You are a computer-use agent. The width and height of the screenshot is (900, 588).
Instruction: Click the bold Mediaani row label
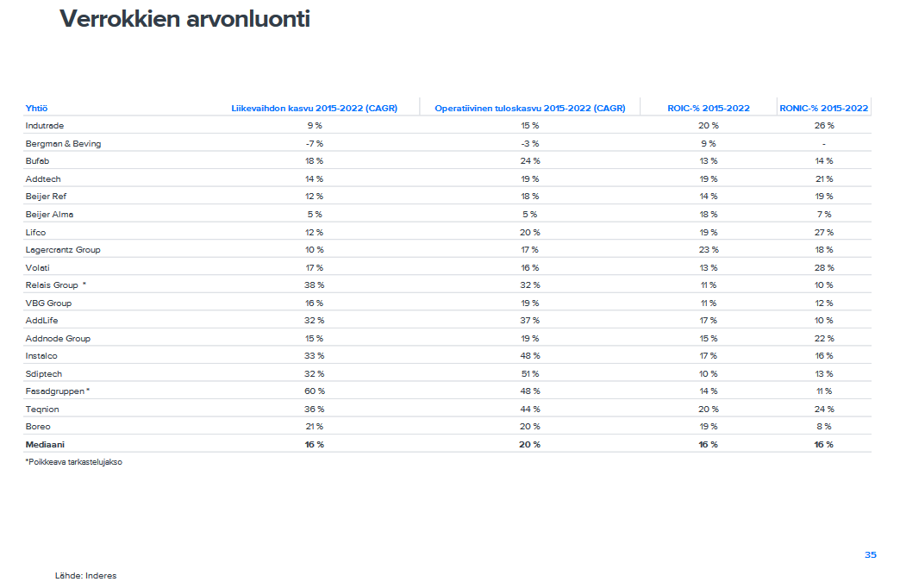click(x=44, y=444)
